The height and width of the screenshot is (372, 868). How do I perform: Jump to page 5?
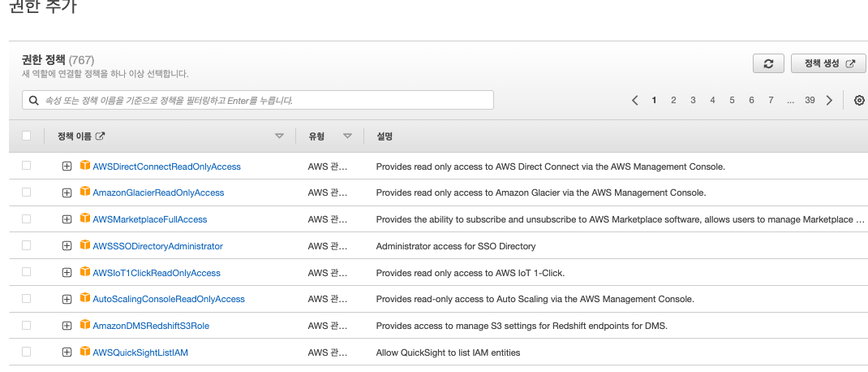click(x=732, y=101)
